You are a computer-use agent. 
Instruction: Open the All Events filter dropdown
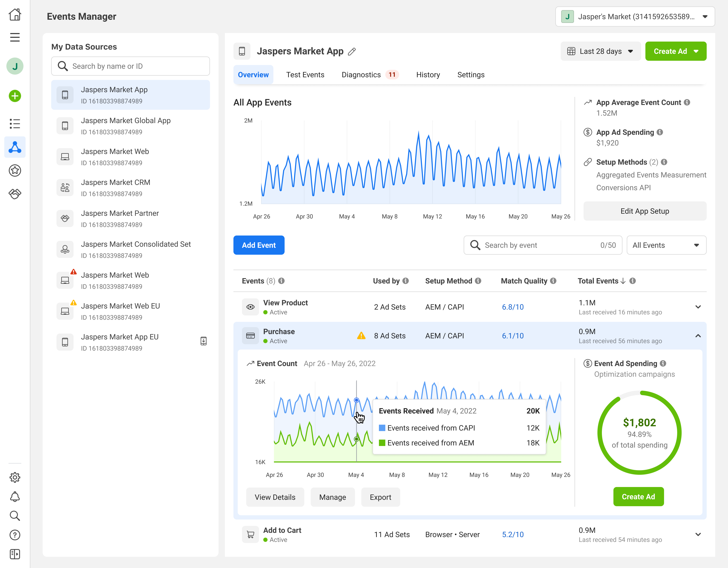pos(666,245)
